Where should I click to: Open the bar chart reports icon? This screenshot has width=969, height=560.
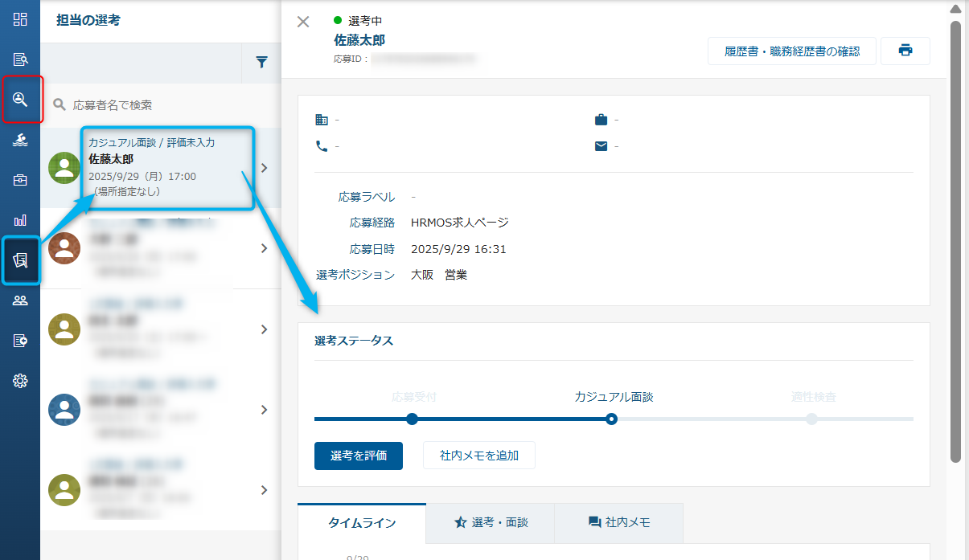(20, 220)
